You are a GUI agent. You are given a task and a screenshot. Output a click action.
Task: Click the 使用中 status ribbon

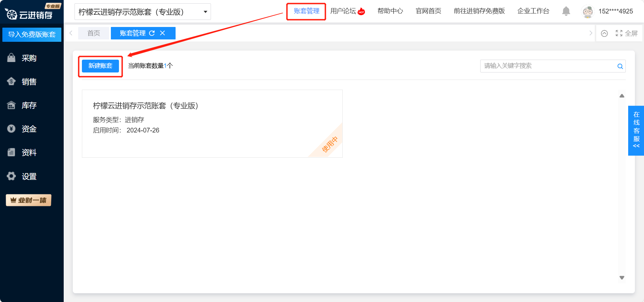tap(329, 145)
